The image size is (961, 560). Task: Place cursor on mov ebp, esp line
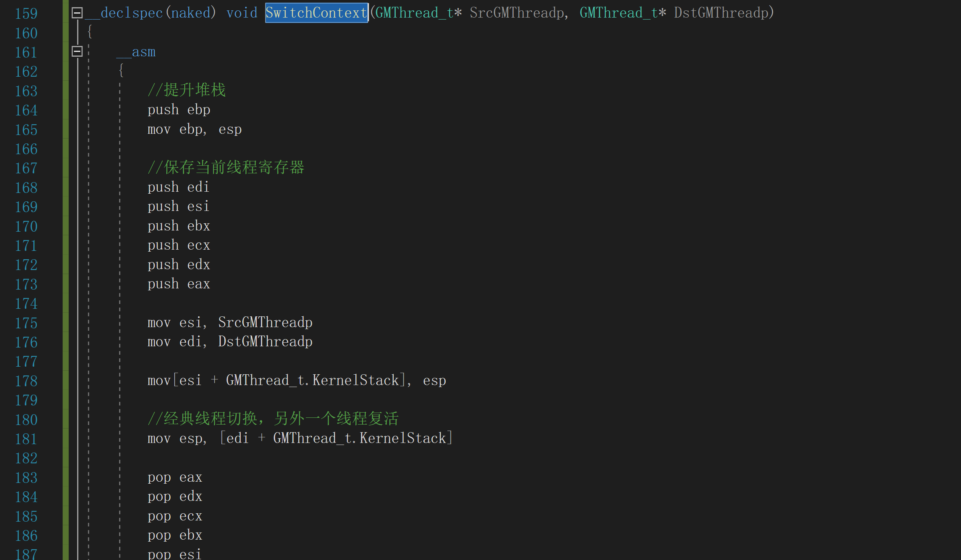[195, 129]
